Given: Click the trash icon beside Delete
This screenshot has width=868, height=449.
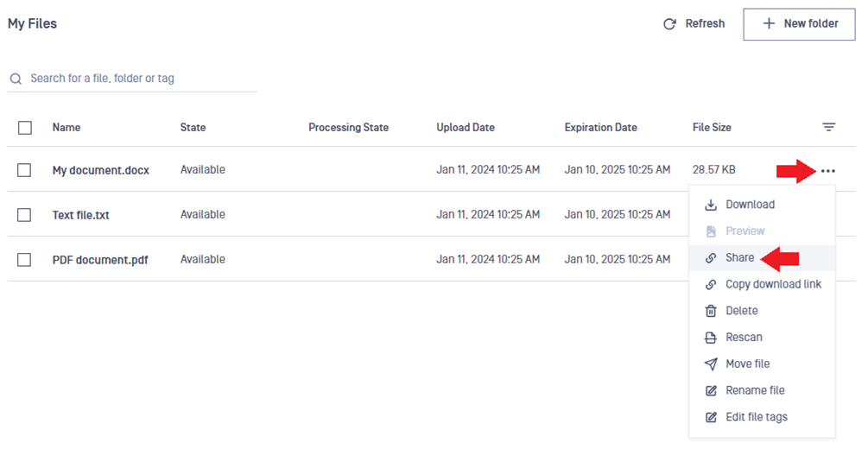Looking at the screenshot, I should coord(711,311).
